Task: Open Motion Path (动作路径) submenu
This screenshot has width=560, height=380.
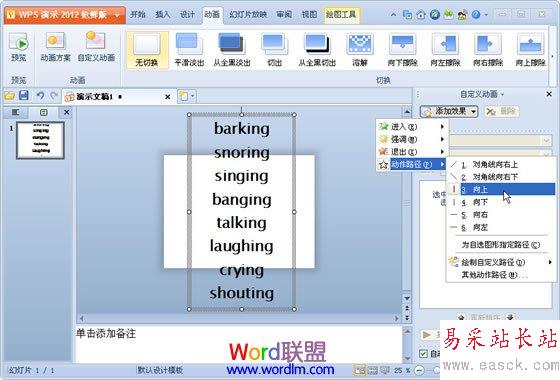Action: tap(412, 164)
